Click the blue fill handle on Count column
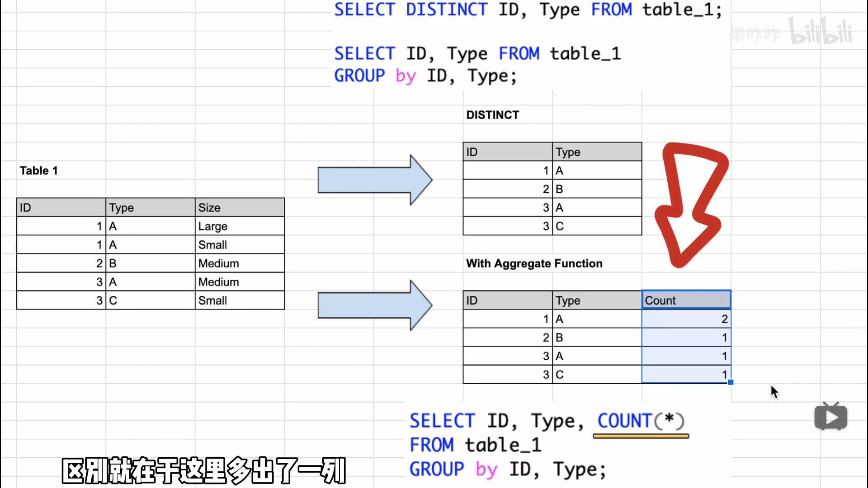 (x=731, y=382)
